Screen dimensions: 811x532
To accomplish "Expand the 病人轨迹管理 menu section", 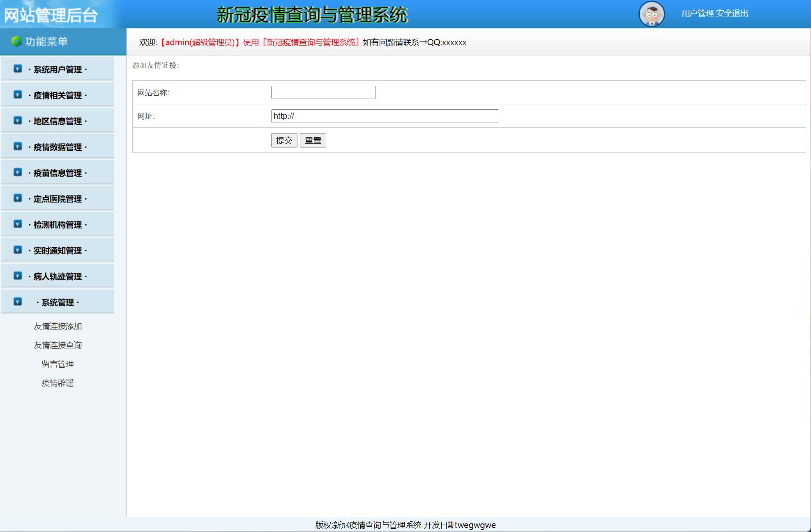I will point(58,276).
